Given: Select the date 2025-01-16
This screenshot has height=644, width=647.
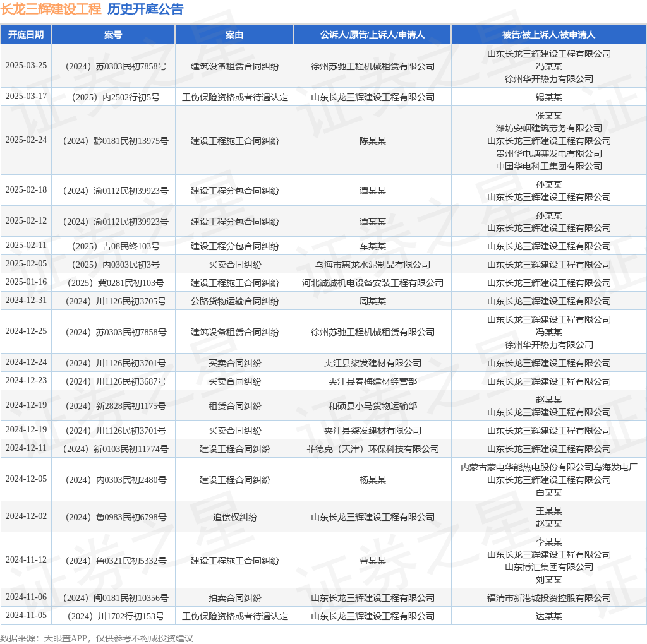Looking at the screenshot, I should click(26, 282).
